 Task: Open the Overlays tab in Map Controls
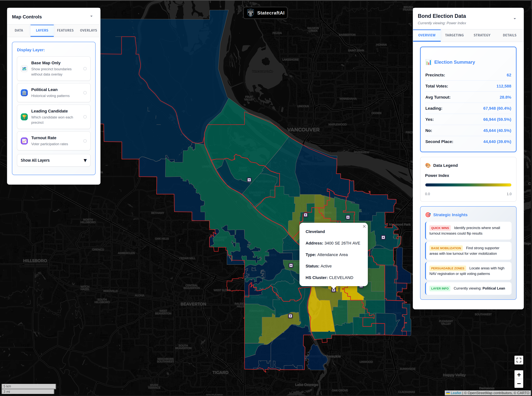click(x=89, y=30)
